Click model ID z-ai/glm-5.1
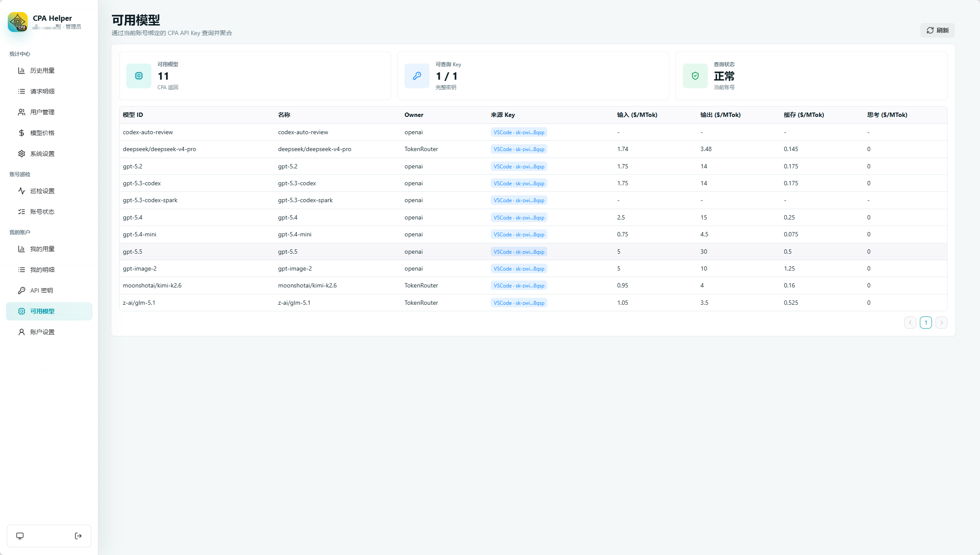 (x=139, y=303)
